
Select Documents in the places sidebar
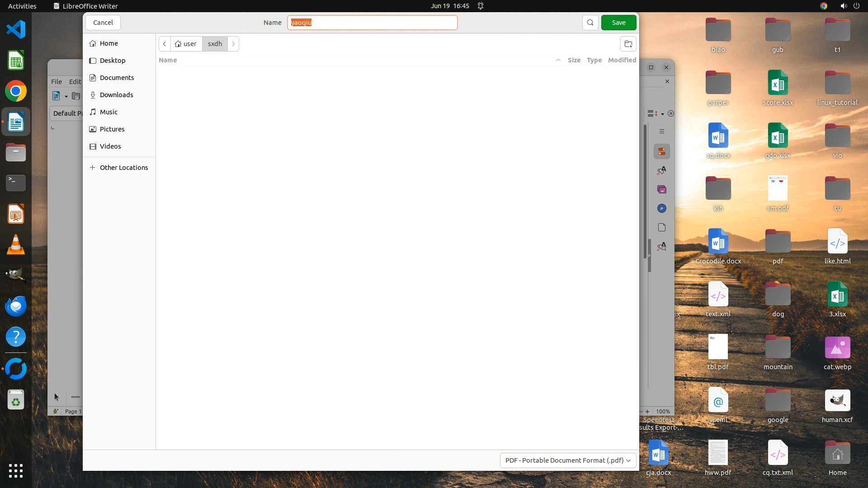point(117,78)
